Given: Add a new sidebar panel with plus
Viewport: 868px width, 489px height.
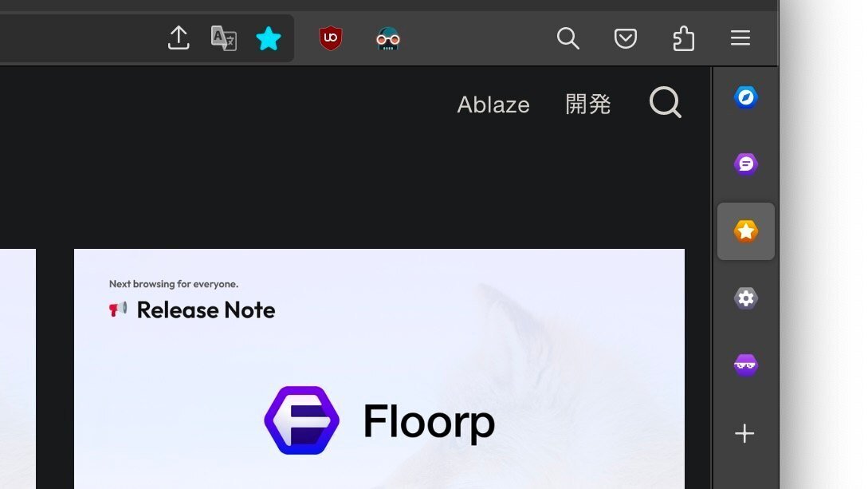Looking at the screenshot, I should click(744, 433).
